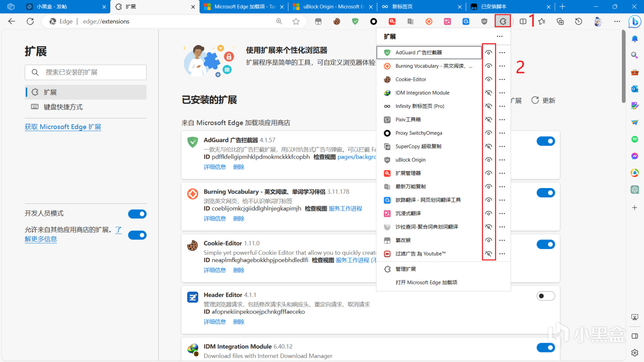The width and height of the screenshot is (644, 362).
Task: Switch to the uBlock Origin store tab
Action: click(333, 7)
